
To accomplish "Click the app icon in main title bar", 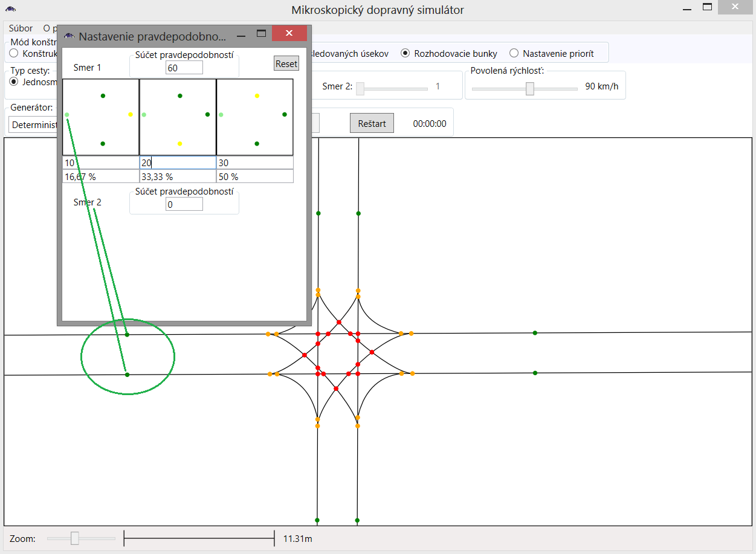I will [11, 10].
